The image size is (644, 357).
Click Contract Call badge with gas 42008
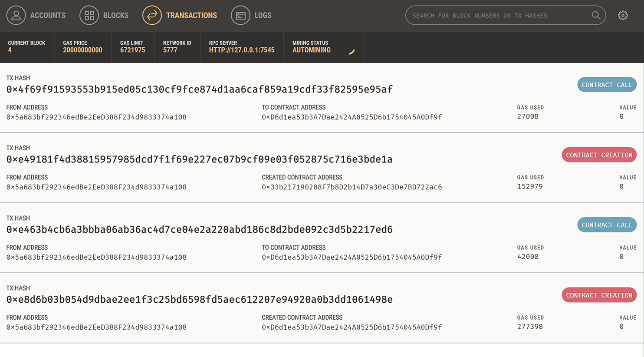click(606, 225)
